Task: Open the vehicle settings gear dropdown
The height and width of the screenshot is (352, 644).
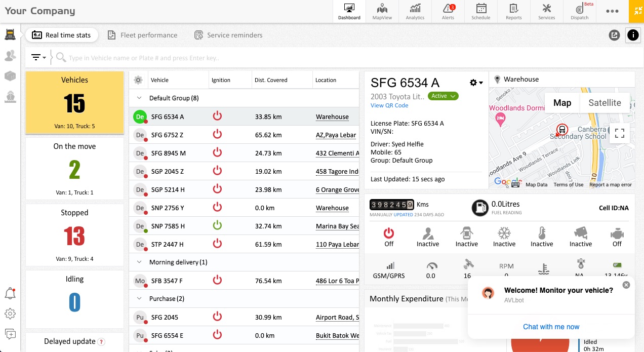Action: coord(474,82)
